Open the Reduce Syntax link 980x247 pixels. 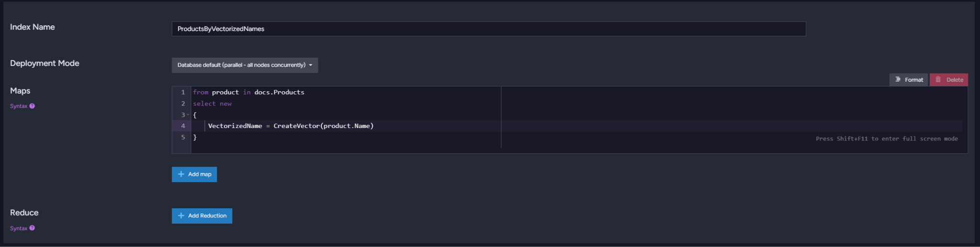click(x=19, y=228)
